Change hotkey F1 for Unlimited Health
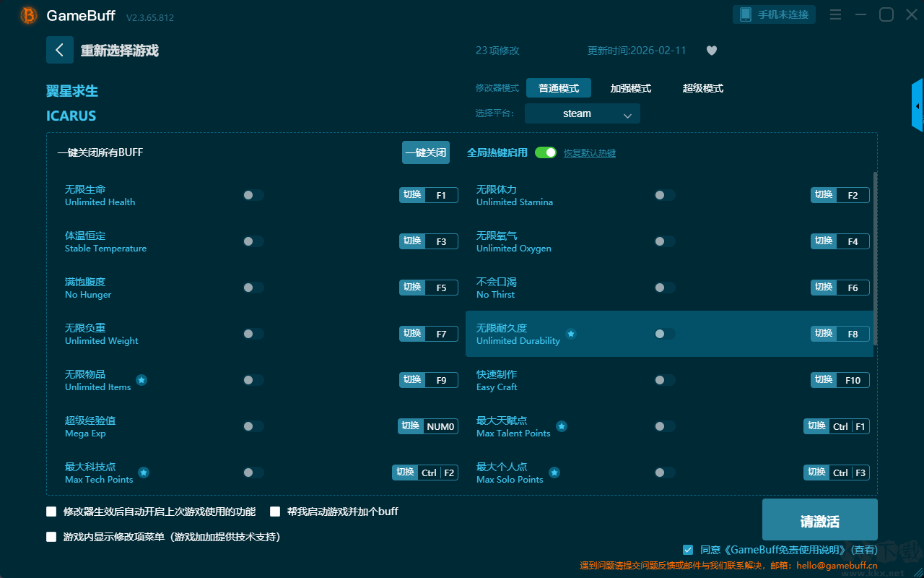The height and width of the screenshot is (578, 924). [429, 195]
